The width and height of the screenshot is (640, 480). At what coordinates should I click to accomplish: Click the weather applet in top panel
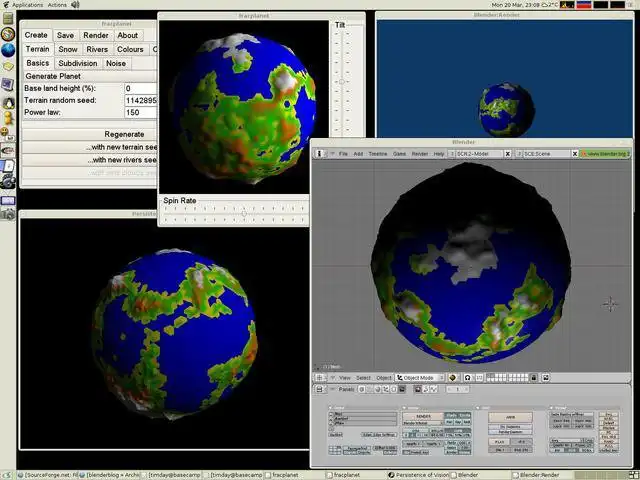point(549,5)
